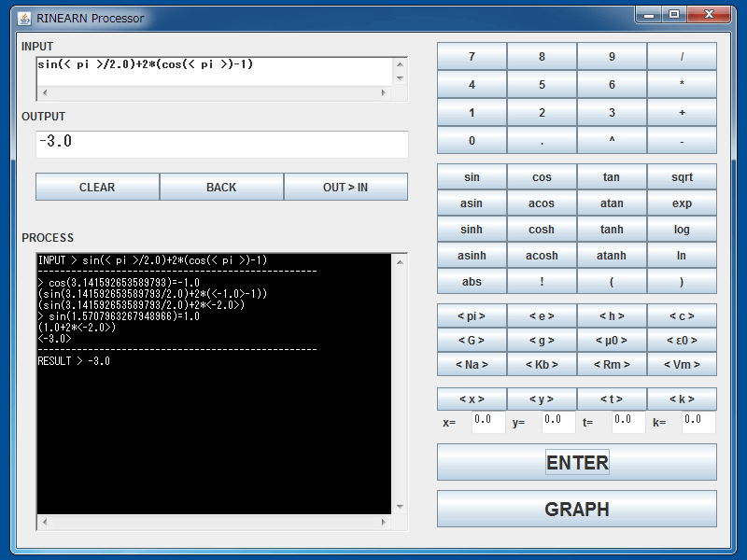Image resolution: width=747 pixels, height=560 pixels.
Task: Click the multiplication * key
Action: pyautogui.click(x=682, y=85)
